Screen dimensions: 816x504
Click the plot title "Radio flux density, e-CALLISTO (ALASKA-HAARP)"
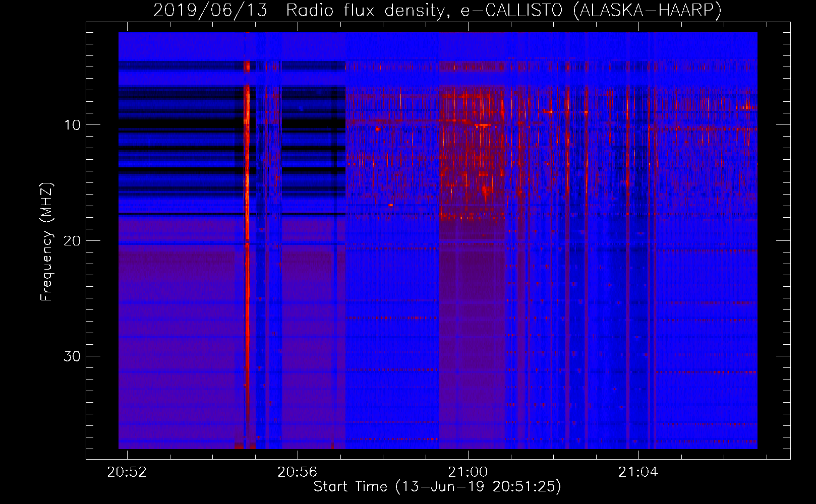(504, 10)
